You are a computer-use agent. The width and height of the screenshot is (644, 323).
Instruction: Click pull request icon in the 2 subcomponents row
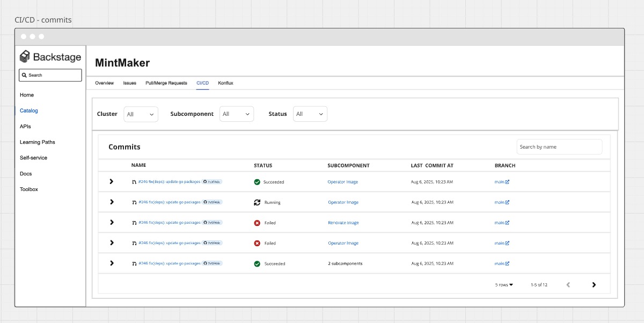point(134,263)
